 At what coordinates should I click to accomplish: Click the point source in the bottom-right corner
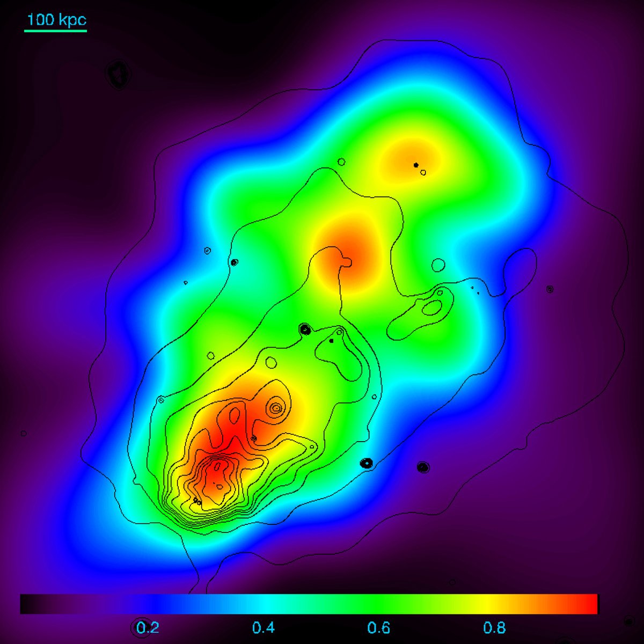pos(628,621)
